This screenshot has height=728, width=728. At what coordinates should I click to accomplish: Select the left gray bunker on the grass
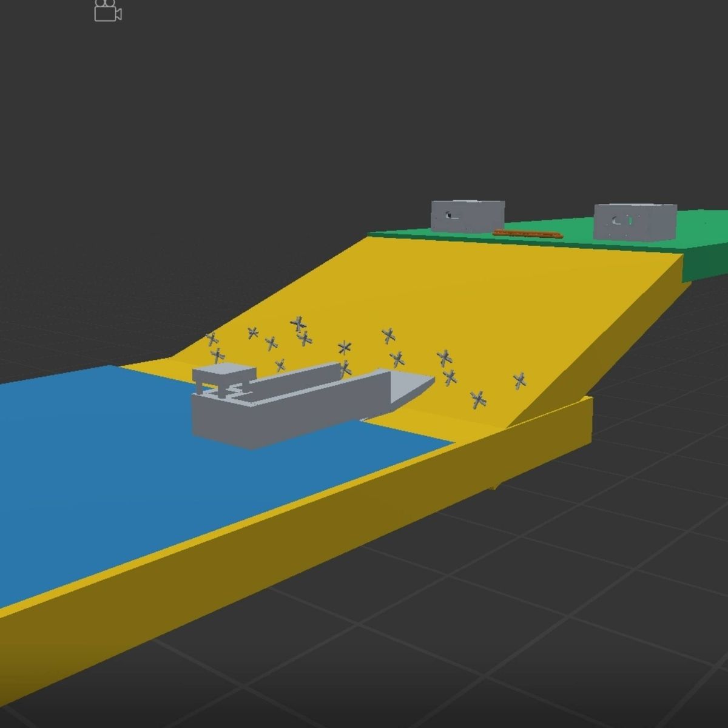(468, 216)
